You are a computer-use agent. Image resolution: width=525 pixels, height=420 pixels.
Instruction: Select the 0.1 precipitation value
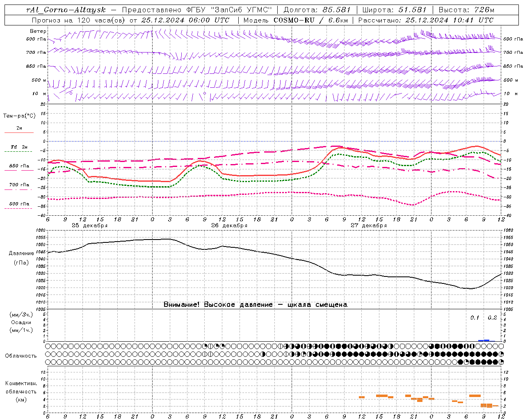pyautogui.click(x=475, y=317)
